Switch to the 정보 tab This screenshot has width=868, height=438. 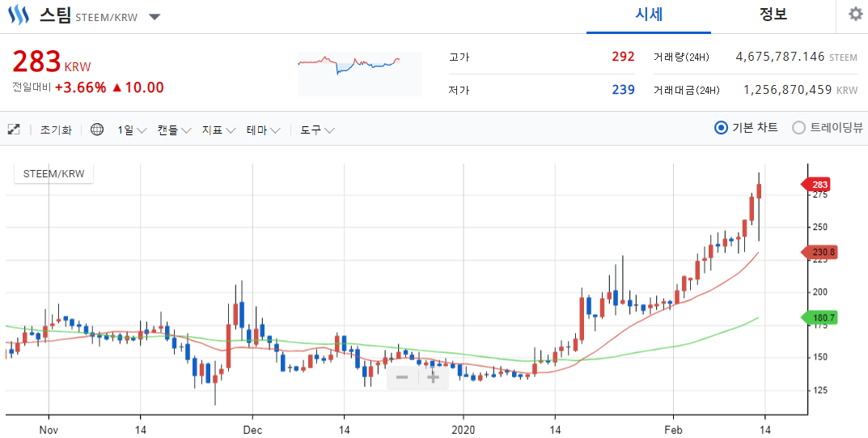point(773,15)
